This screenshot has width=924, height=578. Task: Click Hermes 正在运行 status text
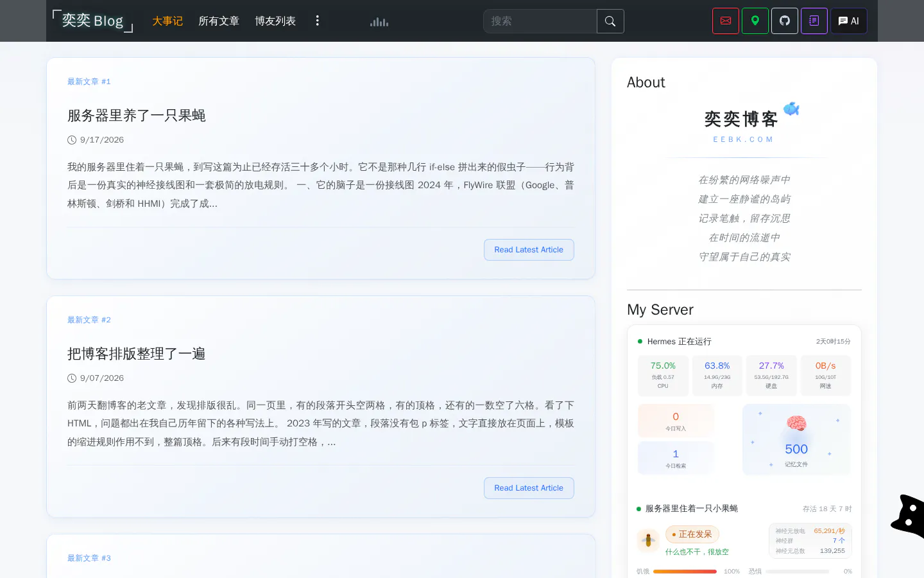pos(679,342)
